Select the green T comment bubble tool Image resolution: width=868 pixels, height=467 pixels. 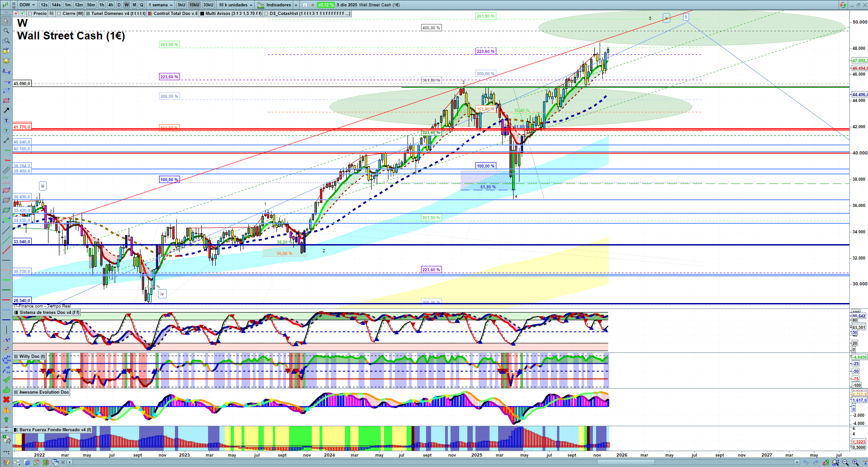[6, 130]
